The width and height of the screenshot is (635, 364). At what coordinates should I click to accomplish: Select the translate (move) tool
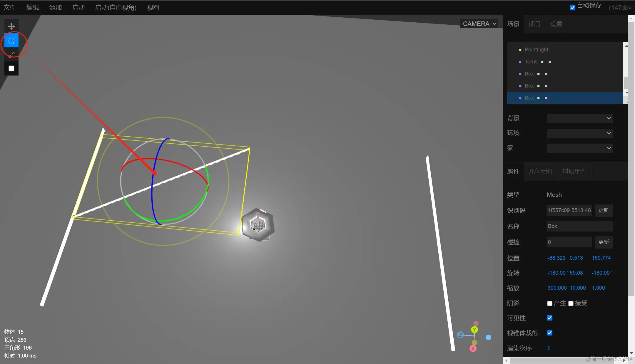click(x=11, y=26)
